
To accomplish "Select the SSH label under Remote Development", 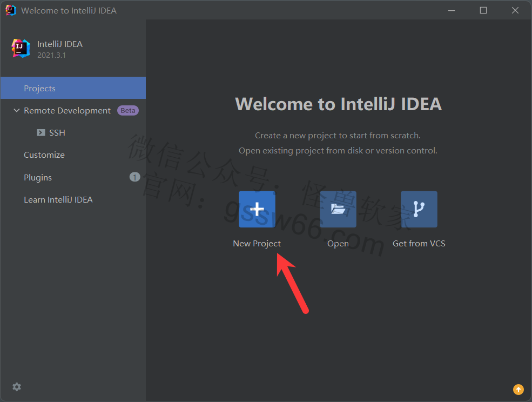I will point(57,132).
